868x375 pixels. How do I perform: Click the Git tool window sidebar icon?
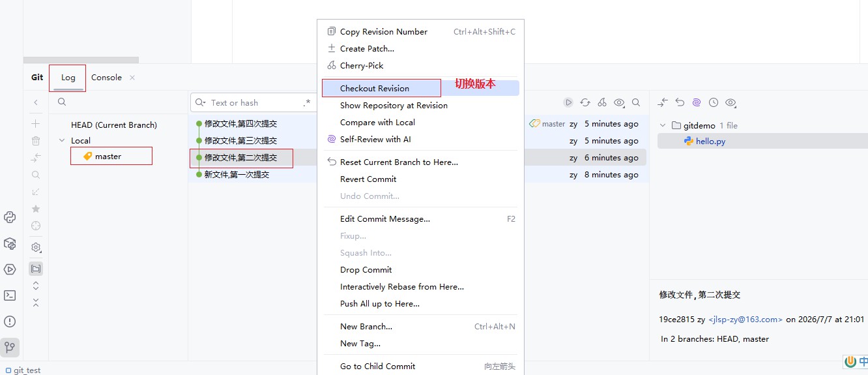tap(10, 347)
